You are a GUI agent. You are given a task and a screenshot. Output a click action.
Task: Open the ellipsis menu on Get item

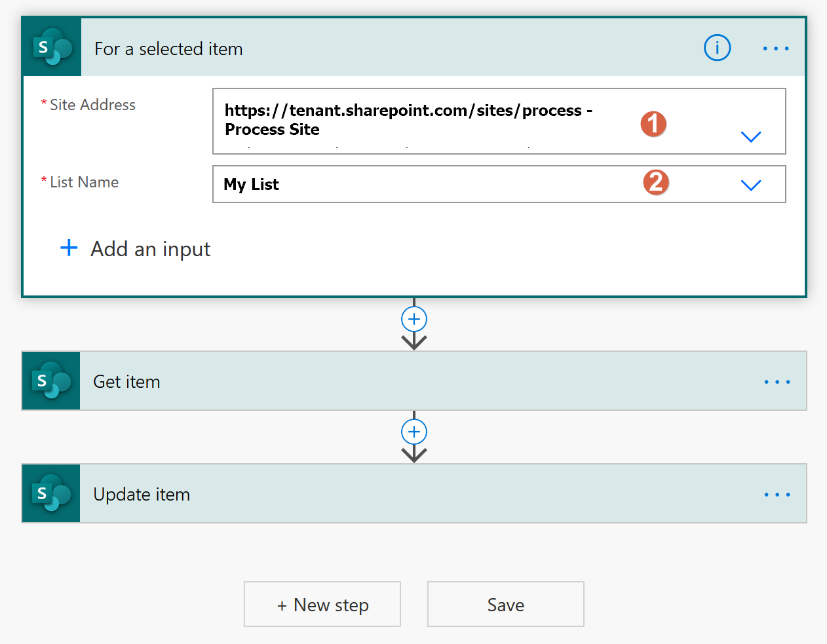[777, 381]
